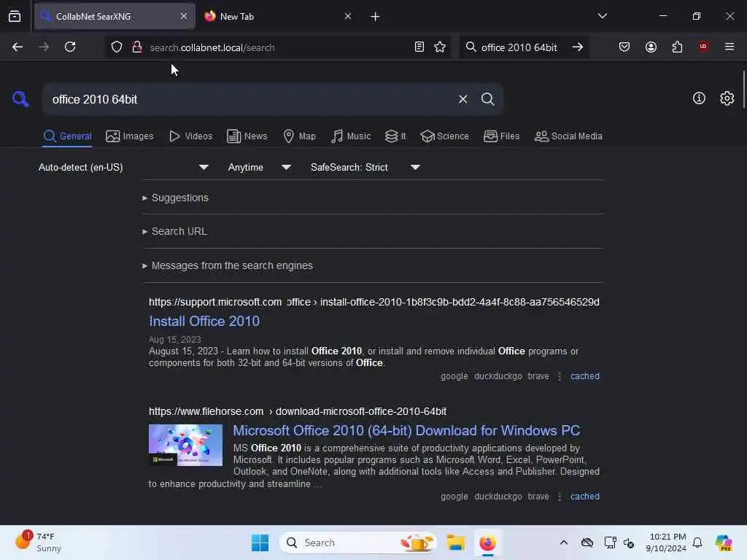Switch to Science category
747x560 pixels.
click(x=444, y=136)
